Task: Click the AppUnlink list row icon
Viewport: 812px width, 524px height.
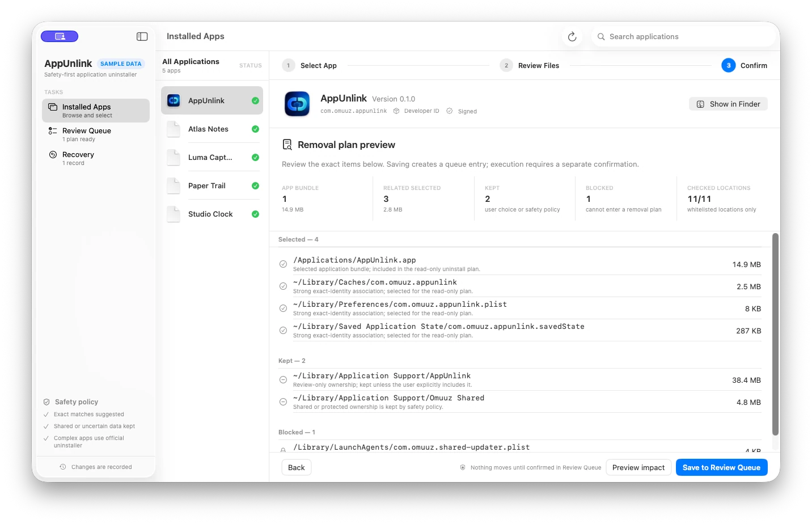Action: coord(174,100)
